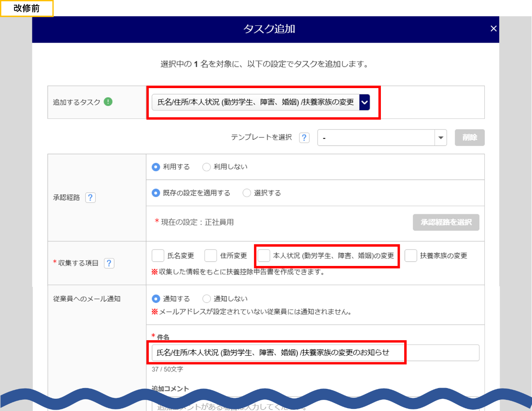Select the 利用しない radio button

coord(207,167)
